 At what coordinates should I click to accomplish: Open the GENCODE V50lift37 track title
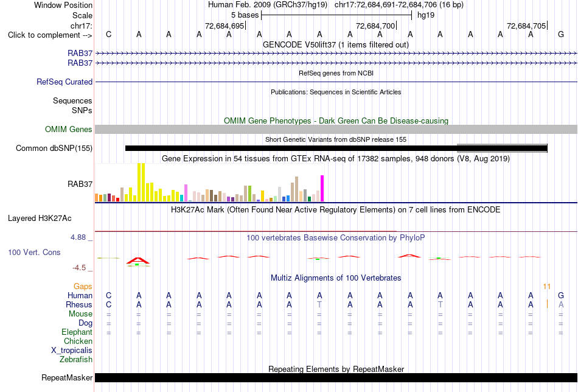pos(336,44)
